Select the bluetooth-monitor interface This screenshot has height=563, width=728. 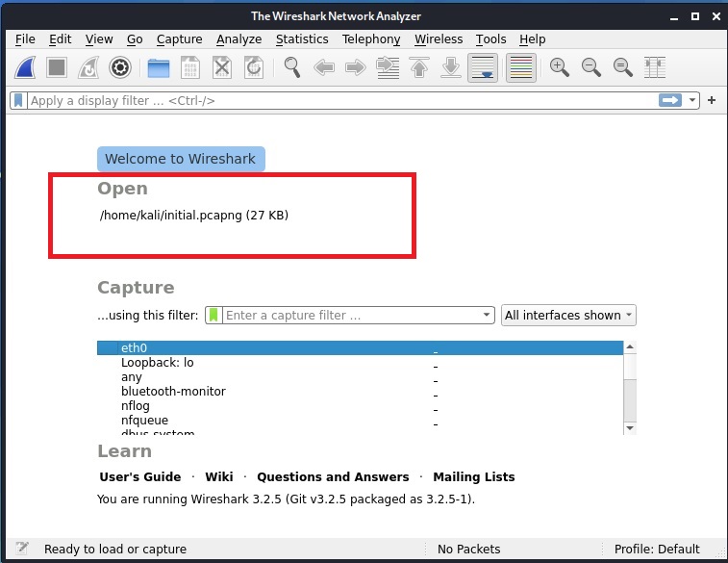[x=360, y=391]
